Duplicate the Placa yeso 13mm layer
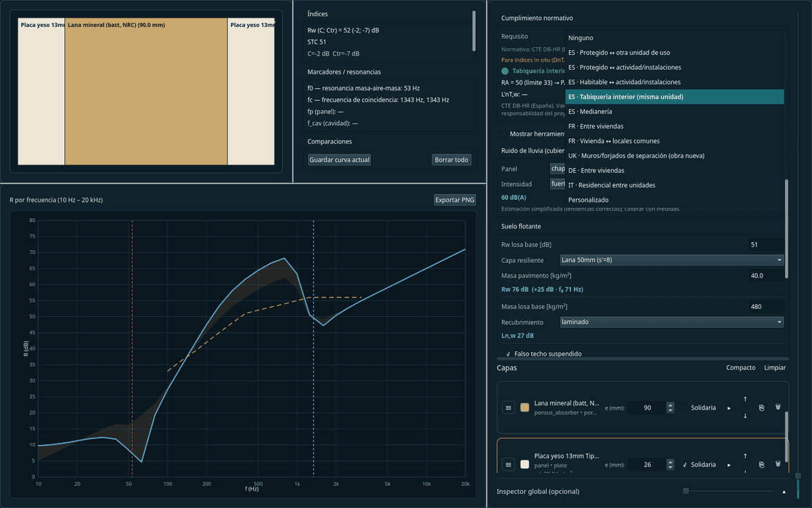812x508 pixels. click(762, 465)
